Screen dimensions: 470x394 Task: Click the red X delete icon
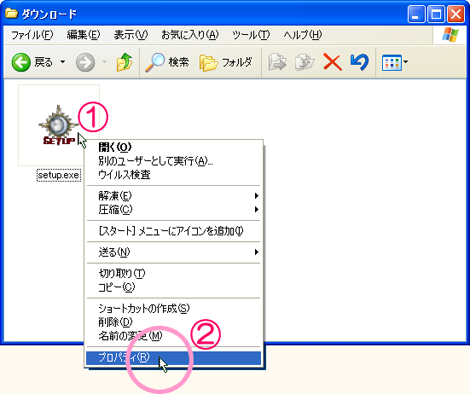click(x=332, y=62)
